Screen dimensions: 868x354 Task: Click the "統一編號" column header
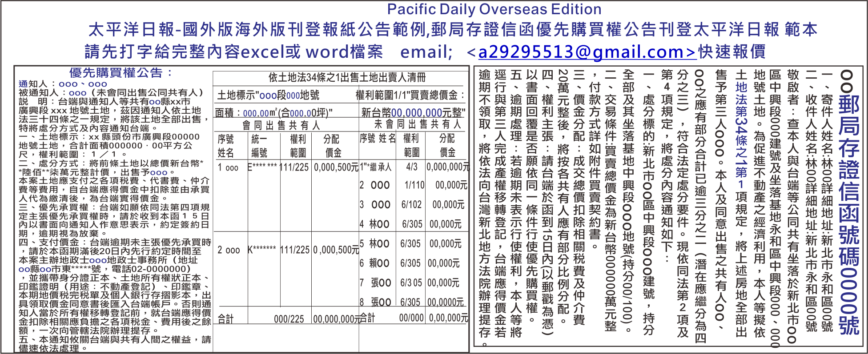(259, 146)
